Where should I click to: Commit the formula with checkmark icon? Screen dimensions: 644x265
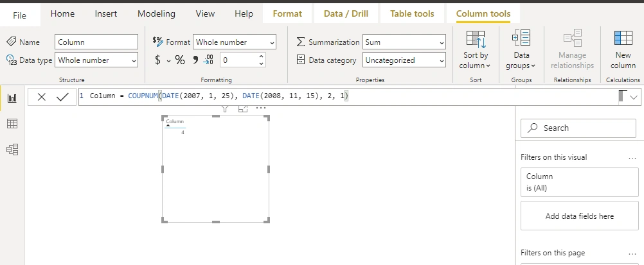pos(62,97)
